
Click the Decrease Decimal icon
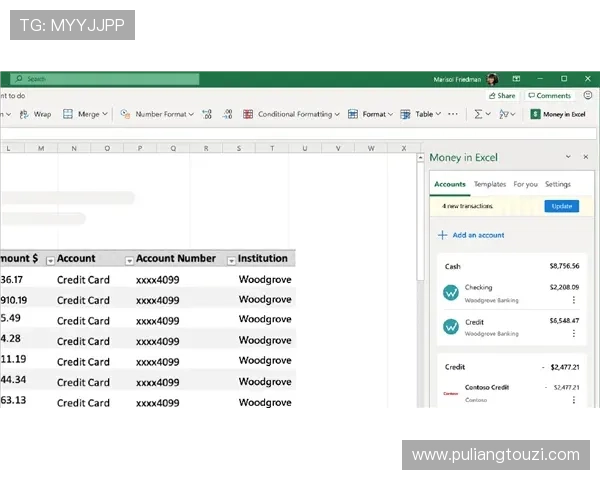226,114
